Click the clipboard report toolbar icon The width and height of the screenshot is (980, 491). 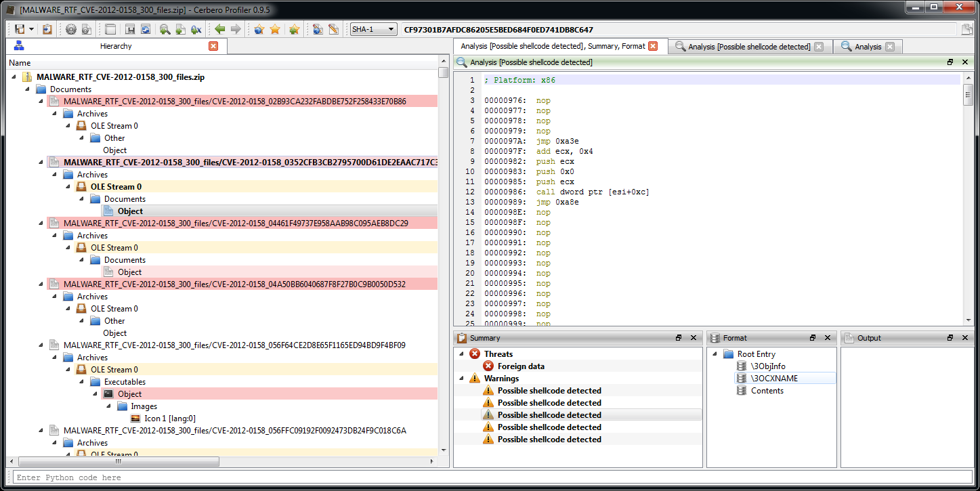point(47,29)
